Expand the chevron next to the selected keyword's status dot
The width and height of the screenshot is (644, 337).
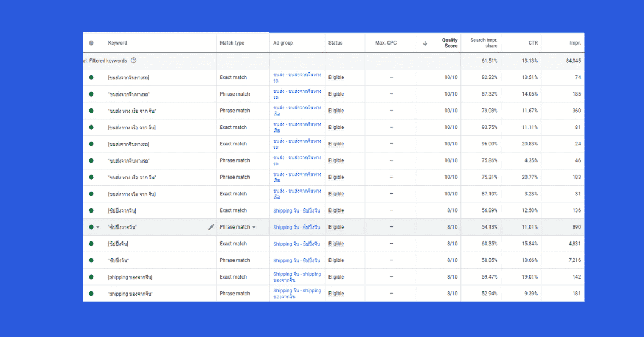click(x=98, y=227)
